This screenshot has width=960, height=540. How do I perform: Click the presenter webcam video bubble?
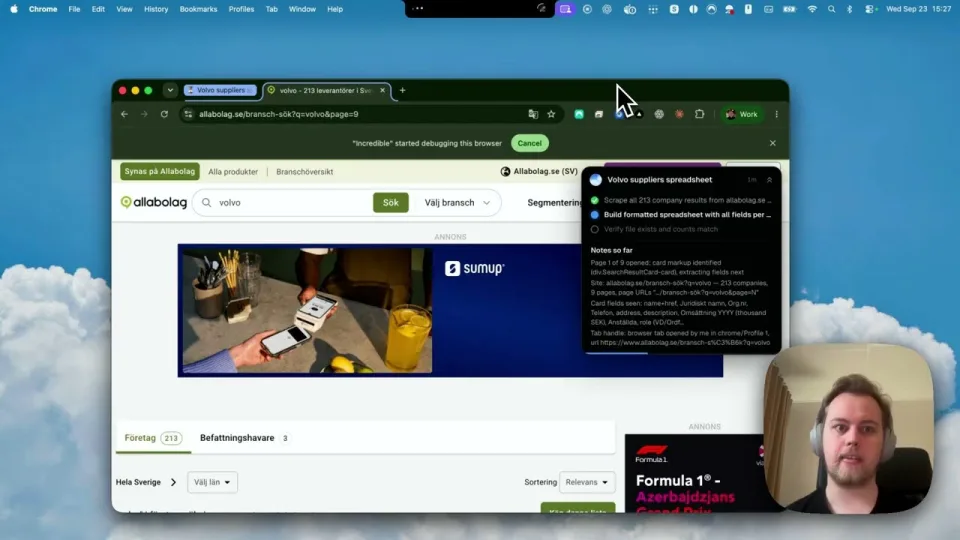849,429
